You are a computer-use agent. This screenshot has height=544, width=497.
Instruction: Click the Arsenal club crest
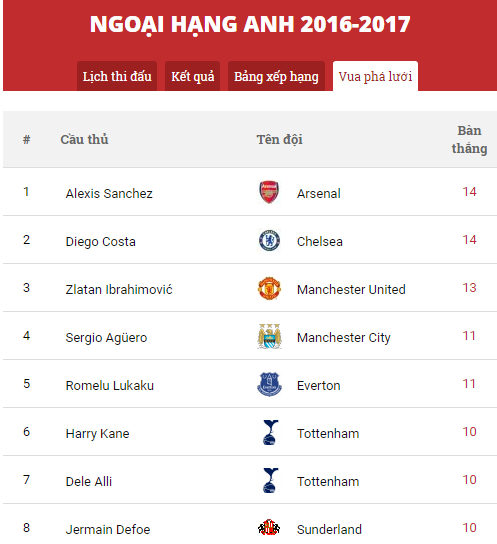tap(269, 192)
